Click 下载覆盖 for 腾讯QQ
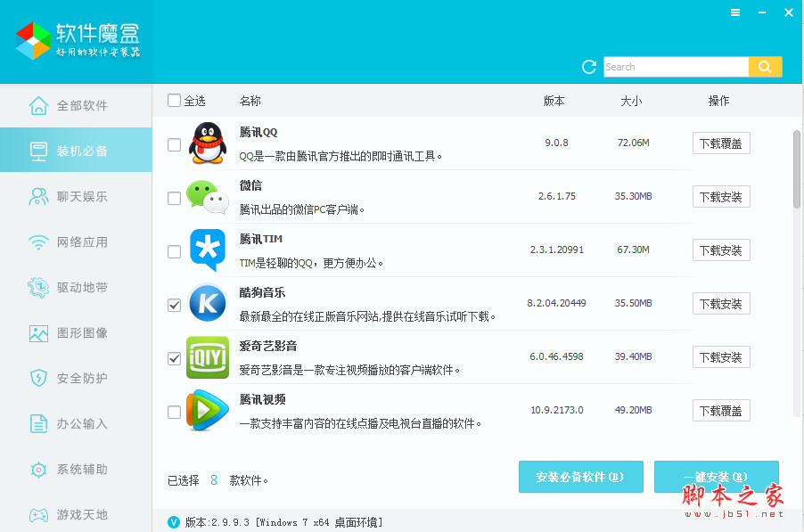The image size is (804, 532). click(x=721, y=143)
